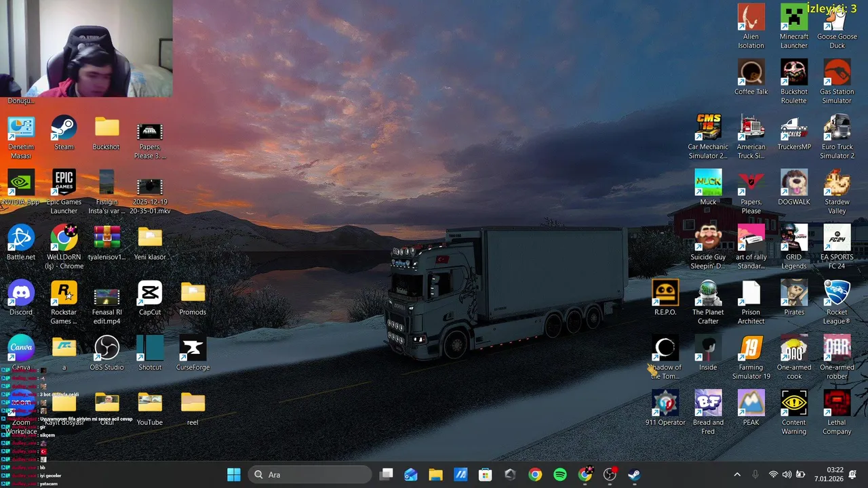This screenshot has width=868, height=488.
Task: Open File Explorer from the taskbar
Action: (x=435, y=474)
